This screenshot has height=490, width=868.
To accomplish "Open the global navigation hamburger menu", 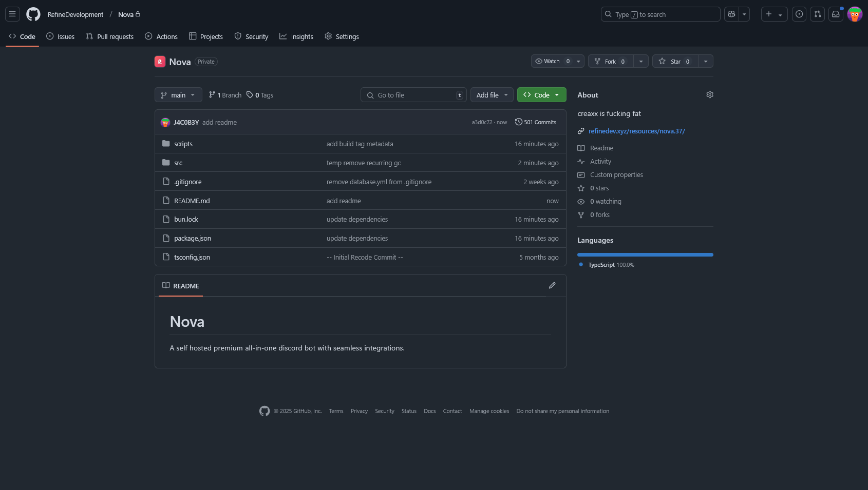I will coord(12,14).
